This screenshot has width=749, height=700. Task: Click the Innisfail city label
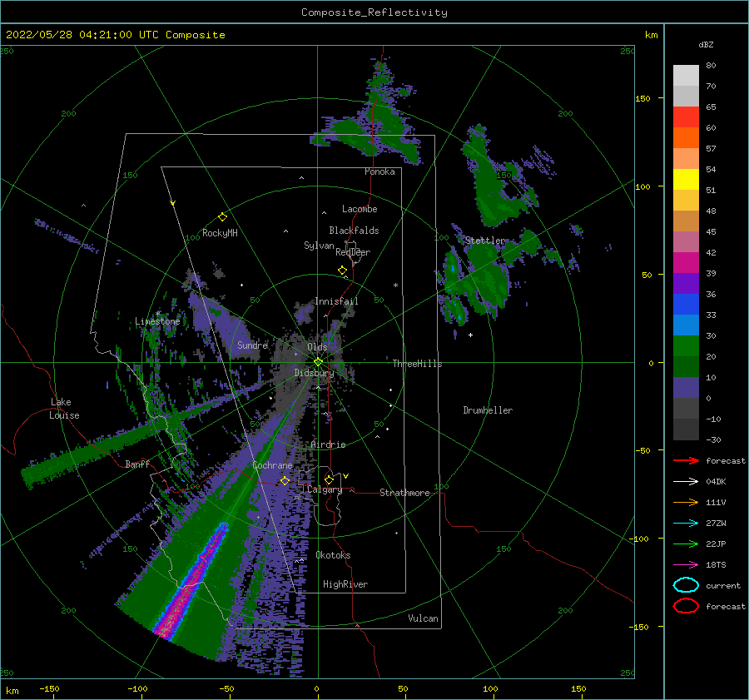336,301
